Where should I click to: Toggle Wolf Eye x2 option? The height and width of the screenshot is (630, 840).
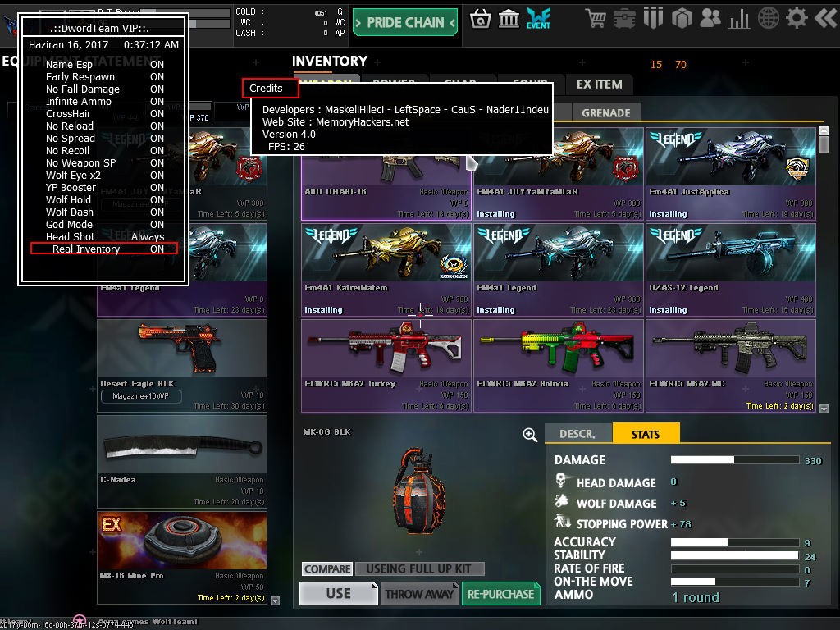coord(104,176)
